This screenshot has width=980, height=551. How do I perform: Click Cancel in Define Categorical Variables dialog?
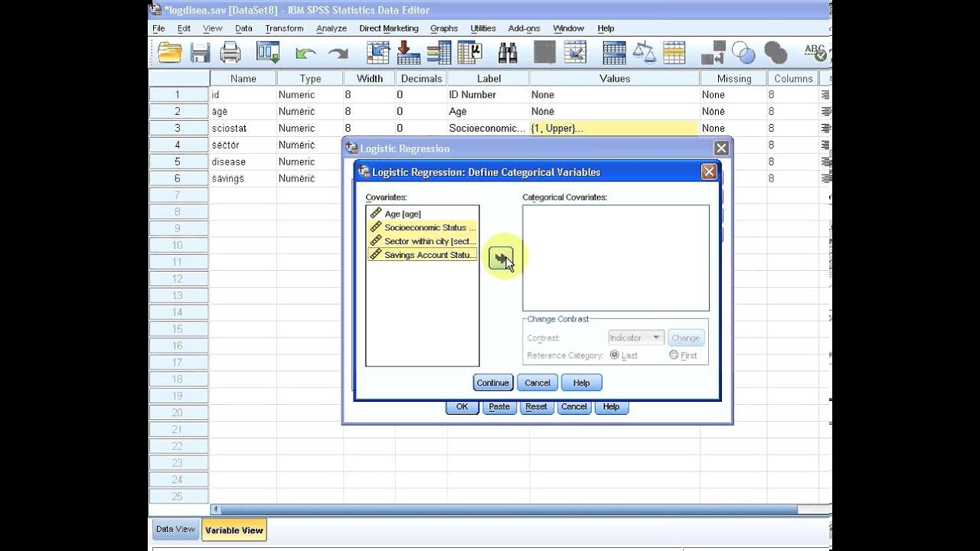pyautogui.click(x=537, y=383)
